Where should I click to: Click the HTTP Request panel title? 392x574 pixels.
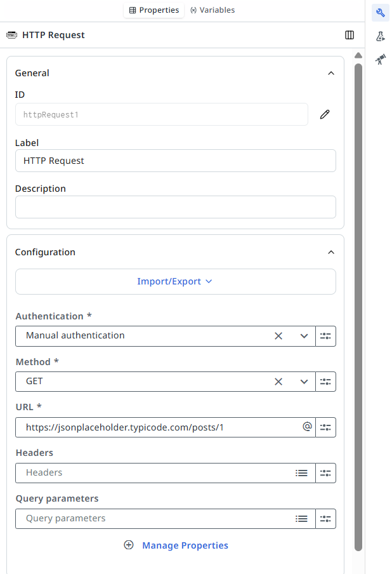tap(53, 35)
